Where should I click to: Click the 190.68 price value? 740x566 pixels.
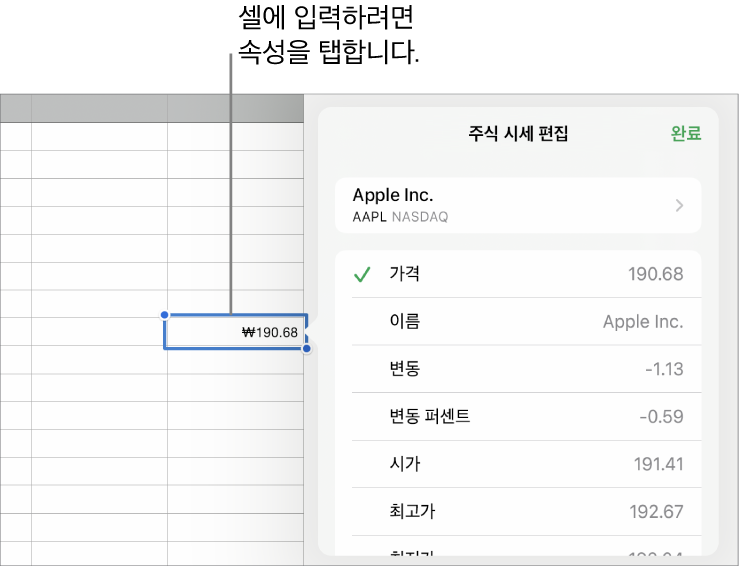[656, 274]
